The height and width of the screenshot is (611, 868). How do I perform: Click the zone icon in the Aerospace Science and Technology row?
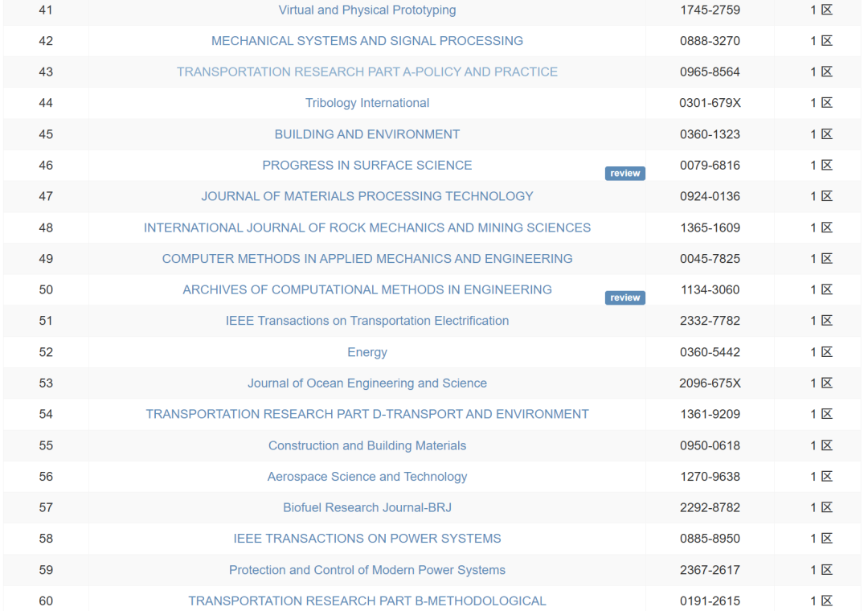(826, 477)
